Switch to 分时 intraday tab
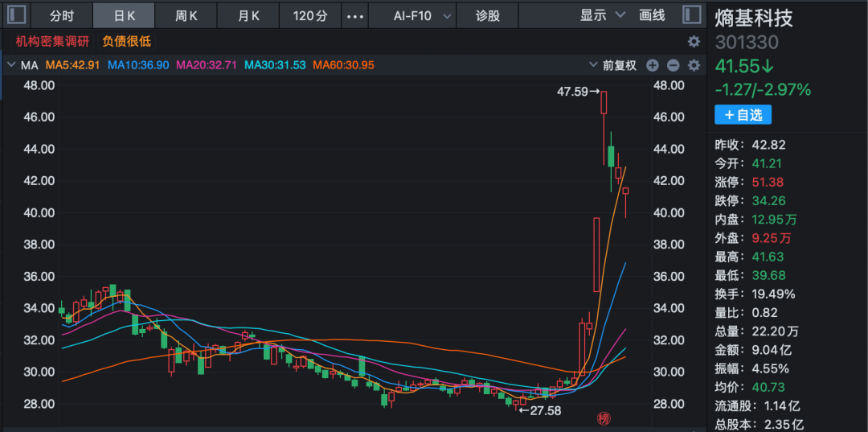Image resolution: width=868 pixels, height=432 pixels. coord(62,15)
